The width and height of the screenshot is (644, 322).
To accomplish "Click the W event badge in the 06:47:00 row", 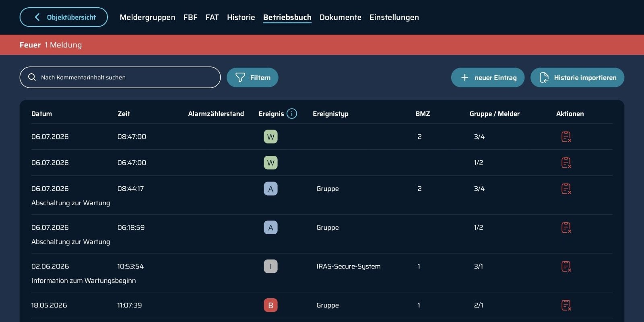I will [270, 163].
